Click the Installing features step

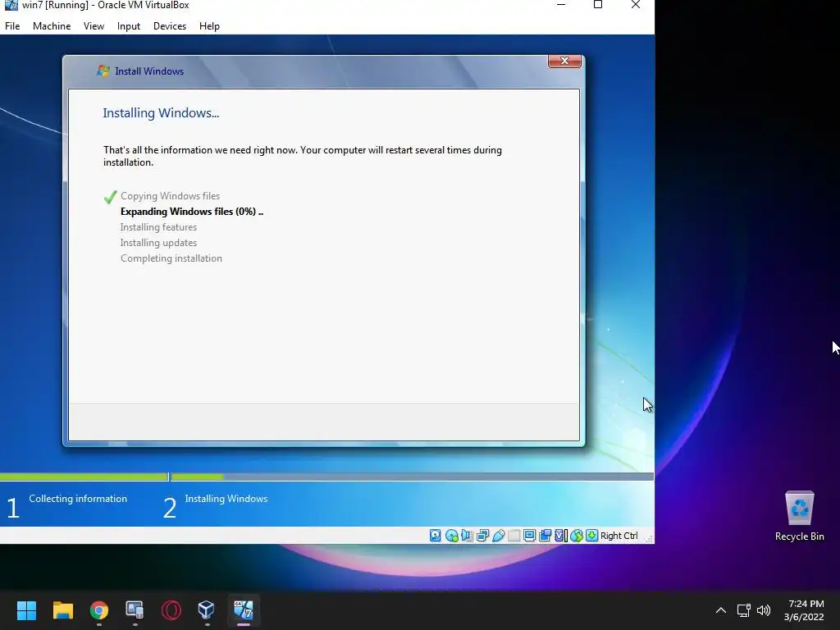pyautogui.click(x=158, y=227)
